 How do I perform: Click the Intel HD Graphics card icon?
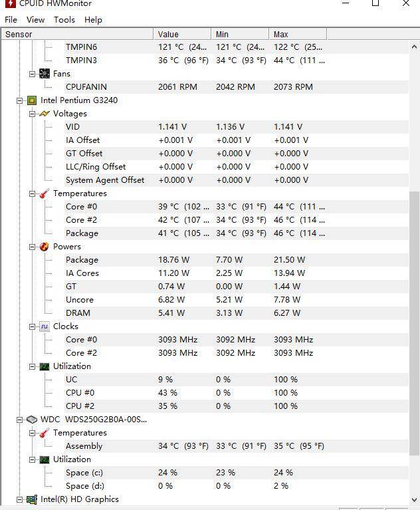(x=32, y=499)
